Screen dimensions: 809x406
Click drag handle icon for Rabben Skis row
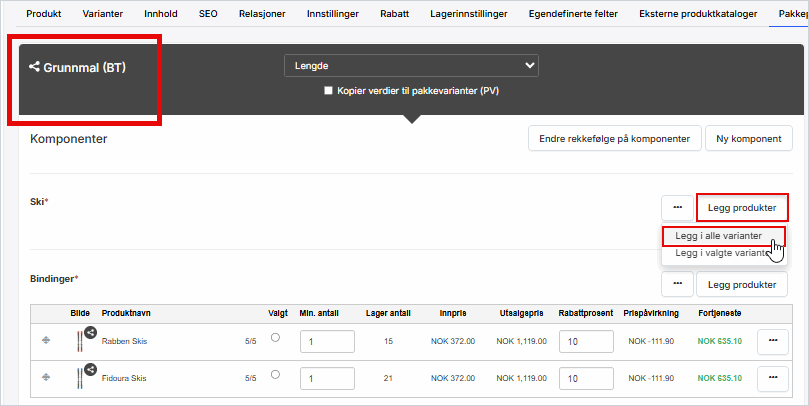pos(45,341)
